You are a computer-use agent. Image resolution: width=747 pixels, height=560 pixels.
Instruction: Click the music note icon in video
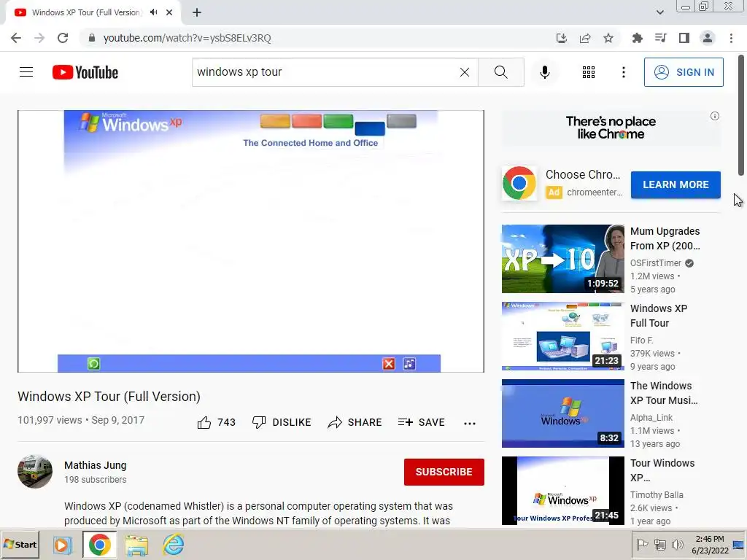[409, 364]
